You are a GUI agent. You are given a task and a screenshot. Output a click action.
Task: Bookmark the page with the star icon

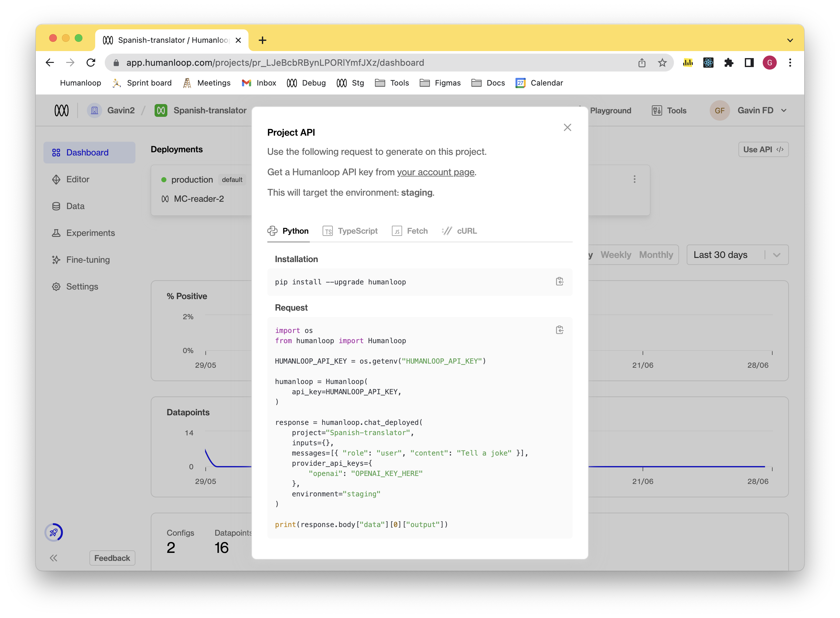[662, 63]
